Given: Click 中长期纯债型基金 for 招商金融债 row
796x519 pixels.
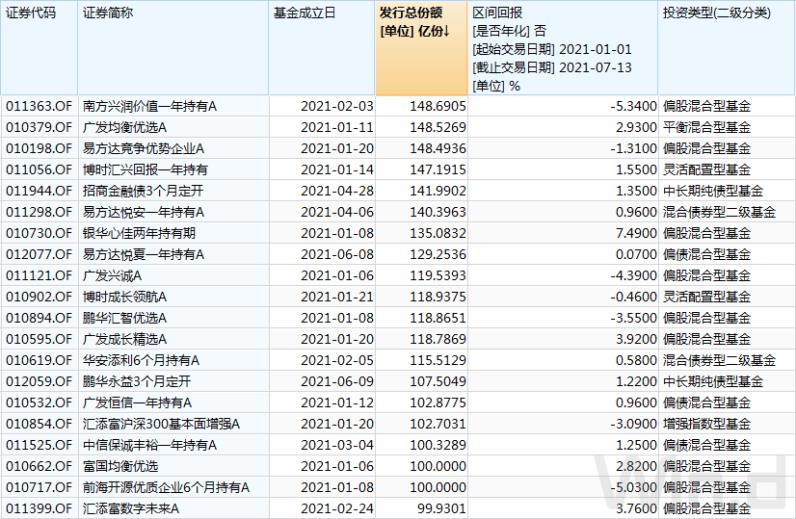Looking at the screenshot, I should [713, 191].
